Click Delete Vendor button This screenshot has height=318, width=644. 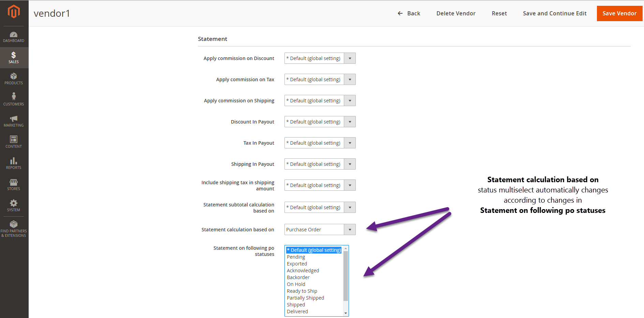456,13
